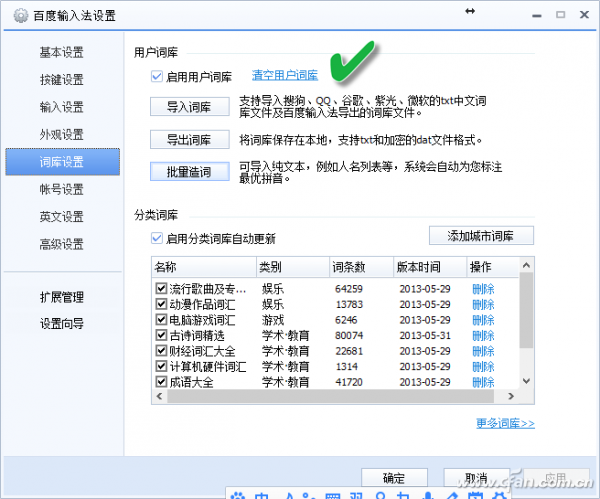Close the 百度输入法设置 window
Viewport: 600px width, 499px height.
pos(584,15)
